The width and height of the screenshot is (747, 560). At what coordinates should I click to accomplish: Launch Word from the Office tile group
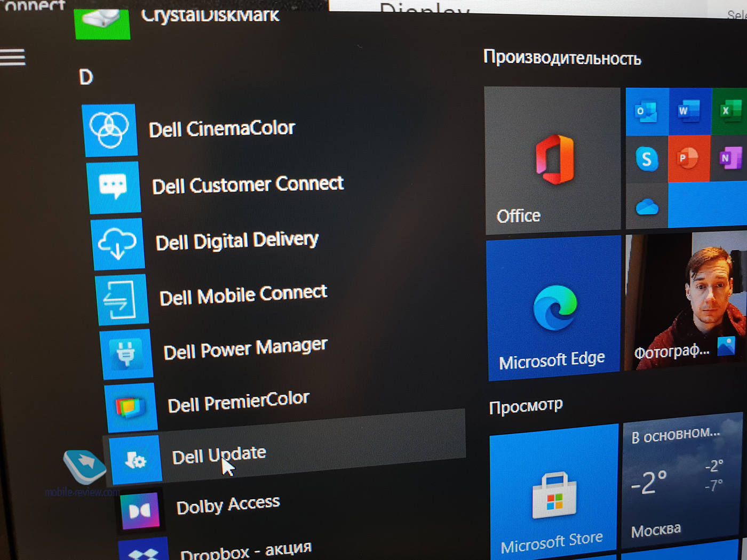pyautogui.click(x=689, y=112)
